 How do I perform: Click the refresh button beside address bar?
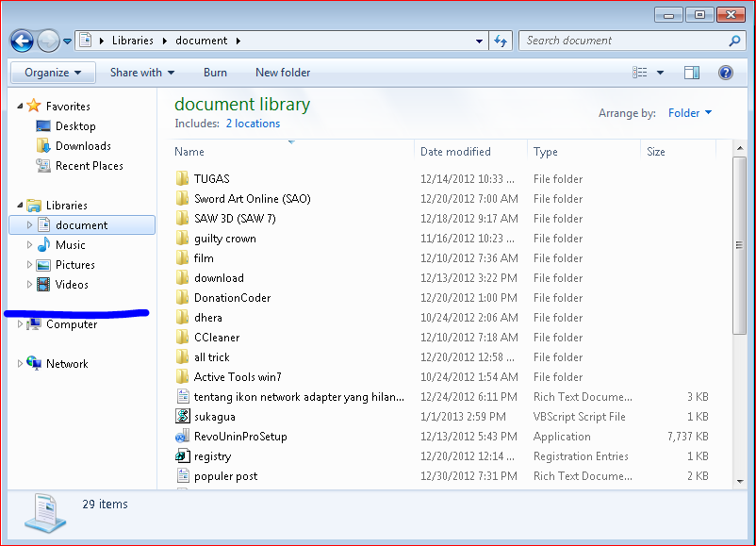501,41
